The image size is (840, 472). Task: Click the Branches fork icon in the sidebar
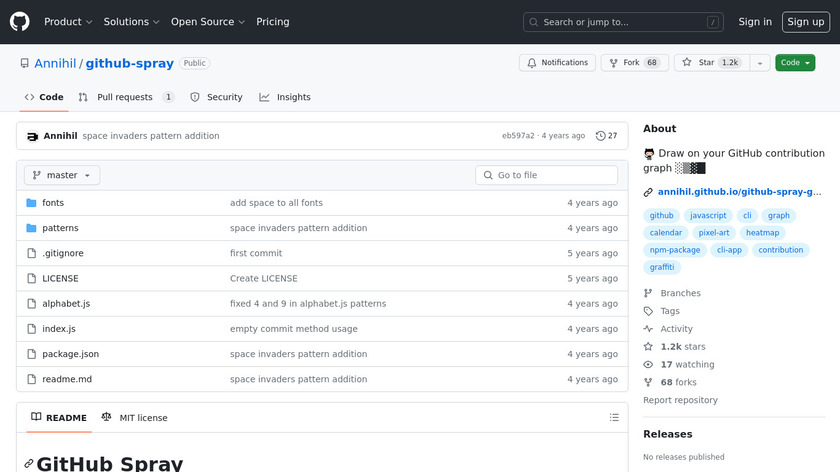(x=648, y=293)
